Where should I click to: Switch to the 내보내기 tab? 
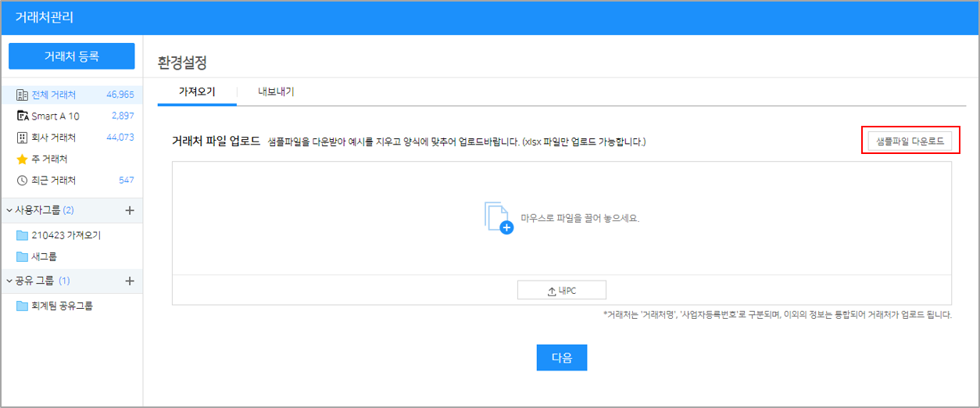(x=276, y=91)
